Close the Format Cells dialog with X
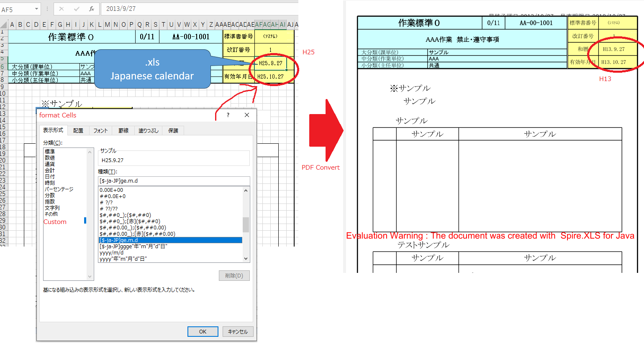Image resolution: width=644 pixels, height=346 pixels. click(247, 115)
